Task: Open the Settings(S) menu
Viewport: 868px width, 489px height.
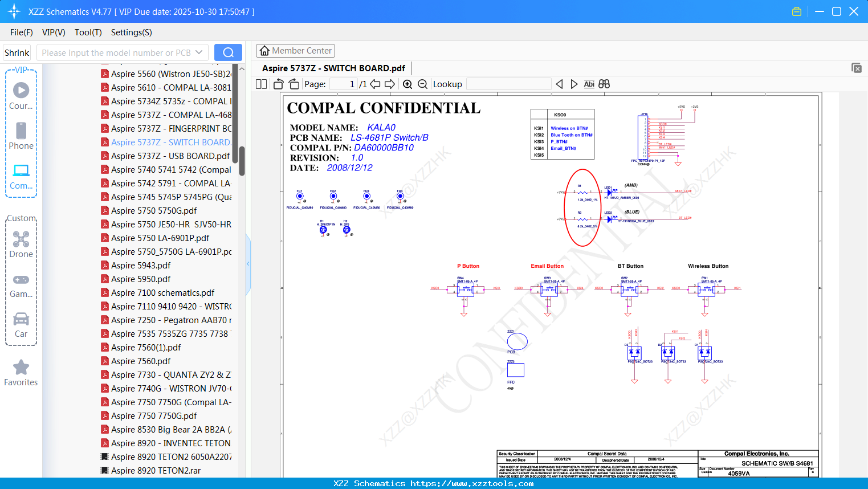Action: (132, 32)
